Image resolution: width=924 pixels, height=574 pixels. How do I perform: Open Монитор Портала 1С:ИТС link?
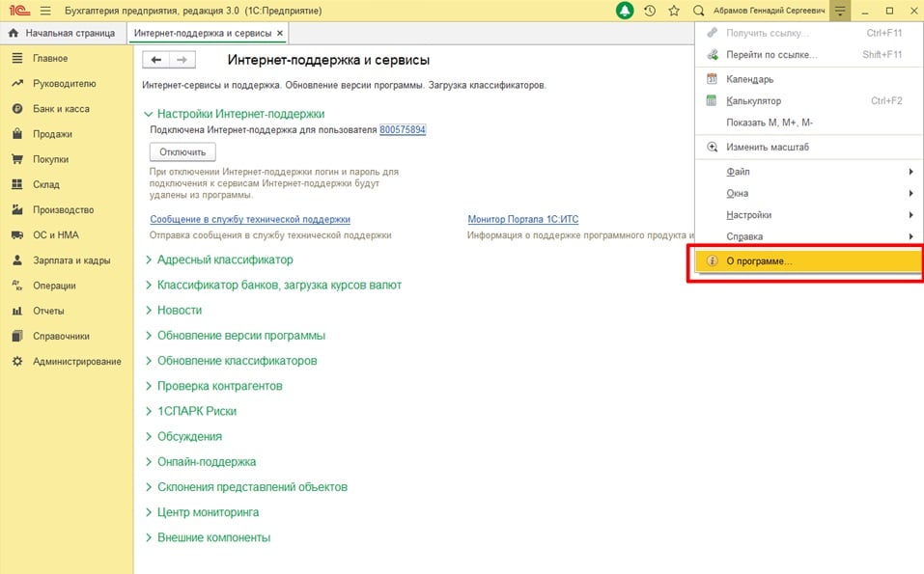[x=522, y=220]
